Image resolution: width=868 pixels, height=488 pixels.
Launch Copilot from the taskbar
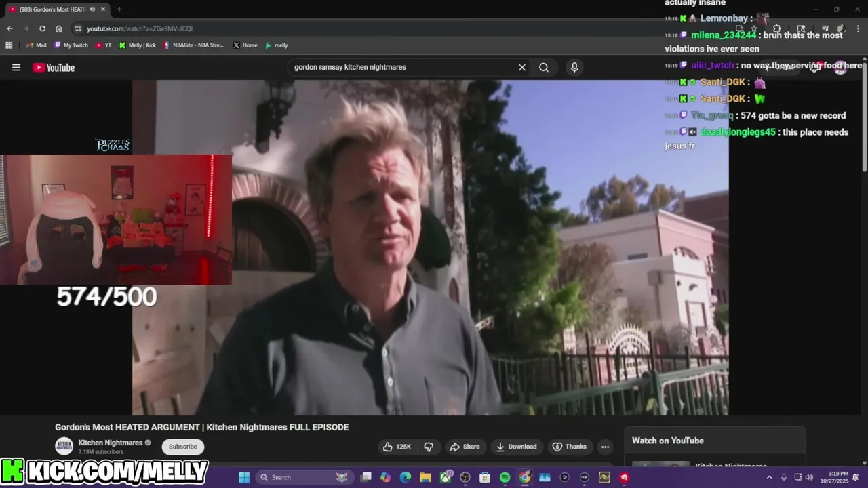[386, 477]
